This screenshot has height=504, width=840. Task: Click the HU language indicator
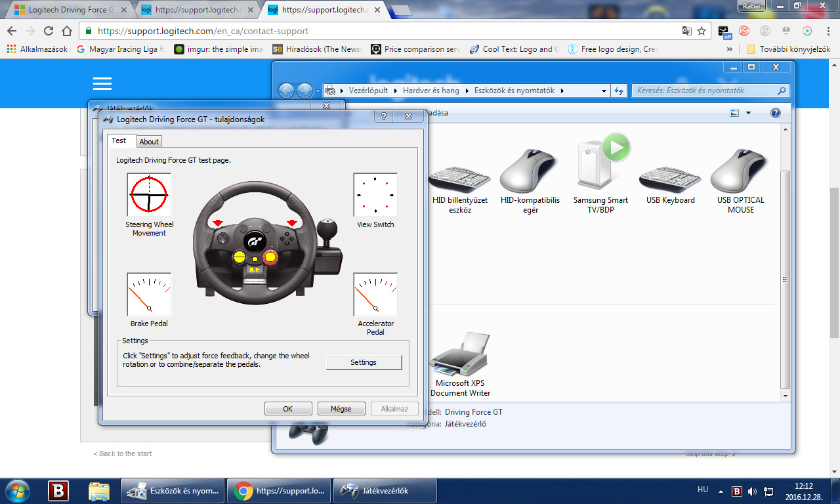(x=703, y=490)
